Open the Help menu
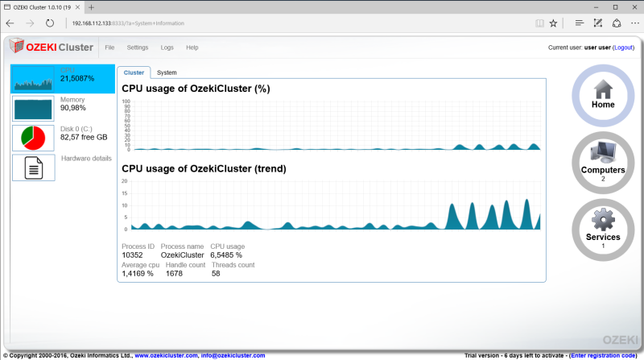Screen dimensions: 644x360 pyautogui.click(x=192, y=48)
